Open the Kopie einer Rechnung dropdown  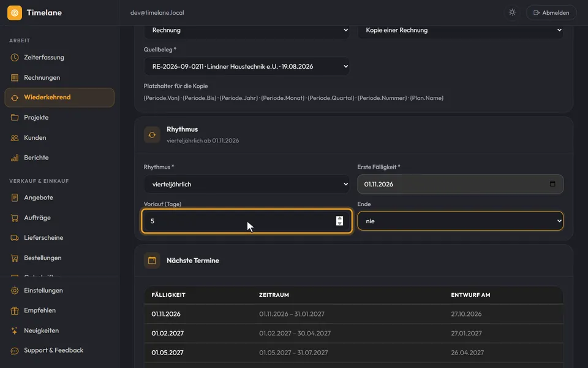click(x=461, y=31)
